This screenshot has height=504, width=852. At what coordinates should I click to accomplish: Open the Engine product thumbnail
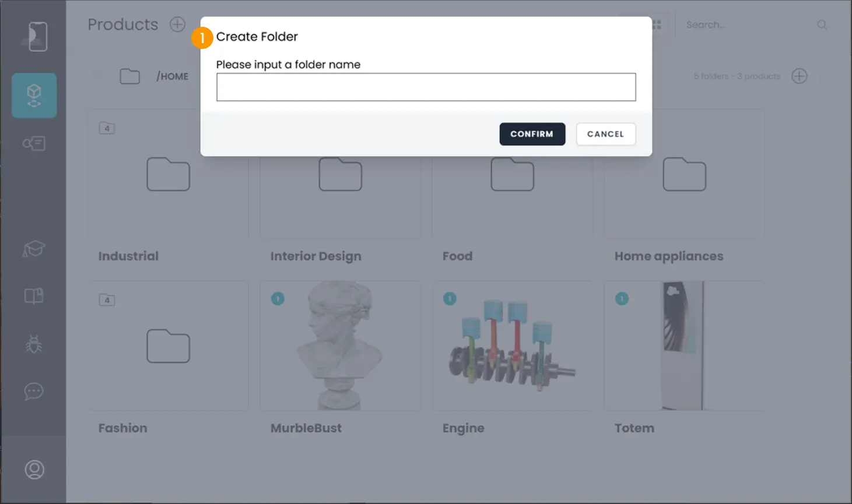point(512,345)
